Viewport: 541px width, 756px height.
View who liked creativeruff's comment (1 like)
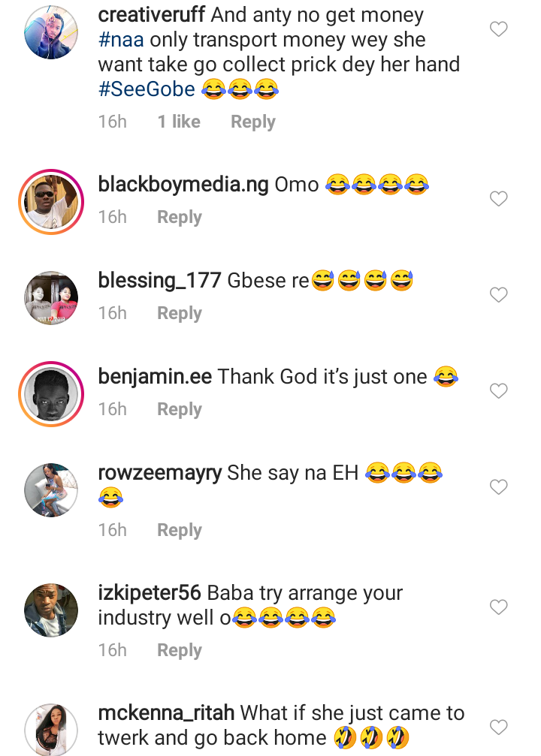click(x=179, y=122)
